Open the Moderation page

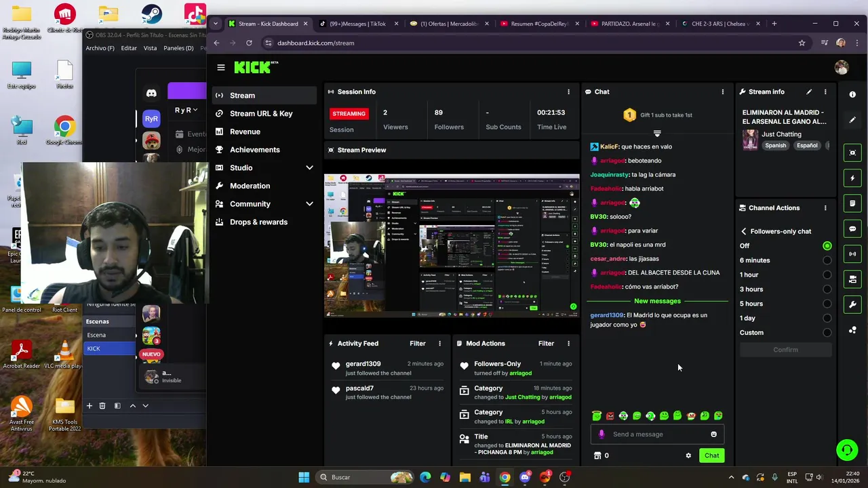click(264, 186)
